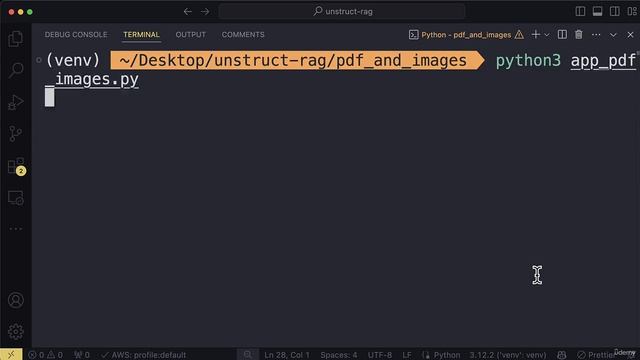
Task: Show additional views ellipsis in activity bar
Action: (16, 229)
